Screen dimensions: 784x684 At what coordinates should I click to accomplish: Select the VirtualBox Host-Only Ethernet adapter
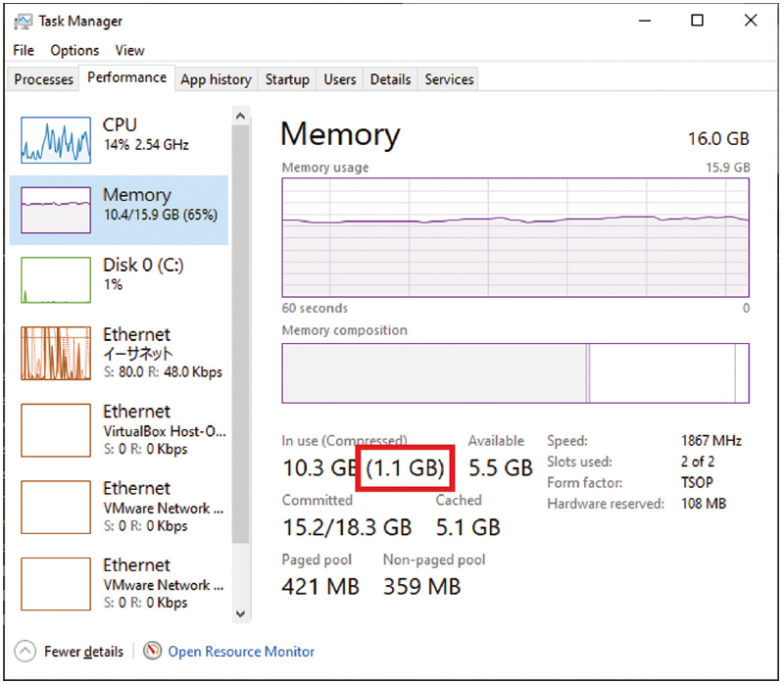pos(56,430)
